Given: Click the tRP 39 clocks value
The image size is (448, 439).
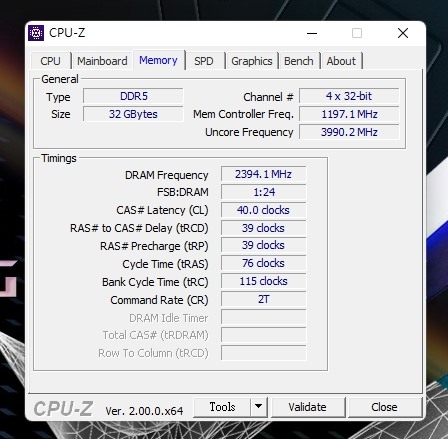Looking at the screenshot, I should [263, 245].
